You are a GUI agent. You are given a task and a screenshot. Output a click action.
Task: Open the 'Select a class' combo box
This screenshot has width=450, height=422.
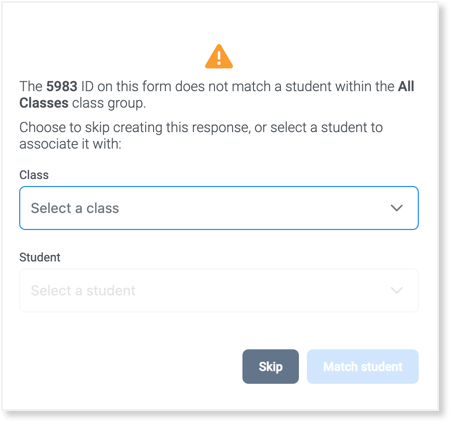pyautogui.click(x=219, y=208)
